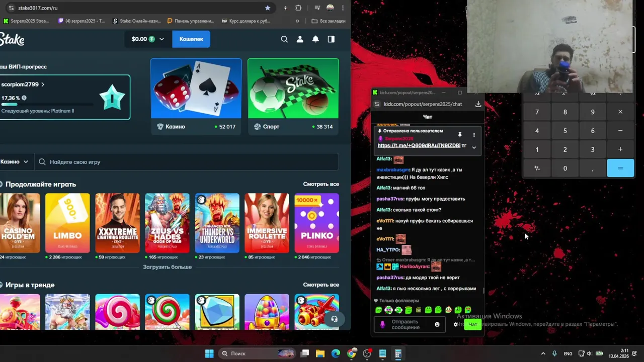Toggle the Stake side panel icon
Screen dimensions: 644x362
point(331,39)
